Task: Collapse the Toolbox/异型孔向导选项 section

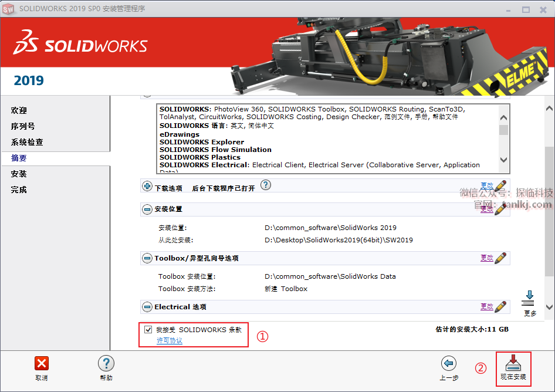Action: pos(147,258)
